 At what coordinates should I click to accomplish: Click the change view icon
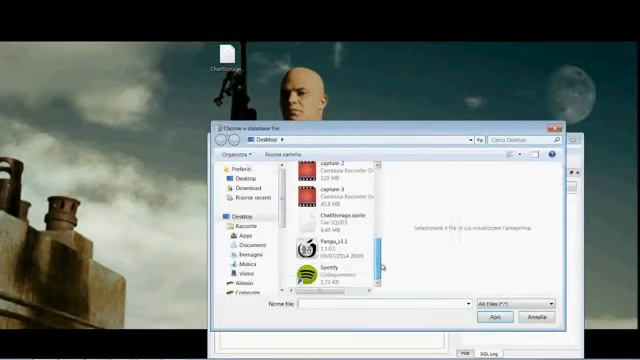[510, 154]
